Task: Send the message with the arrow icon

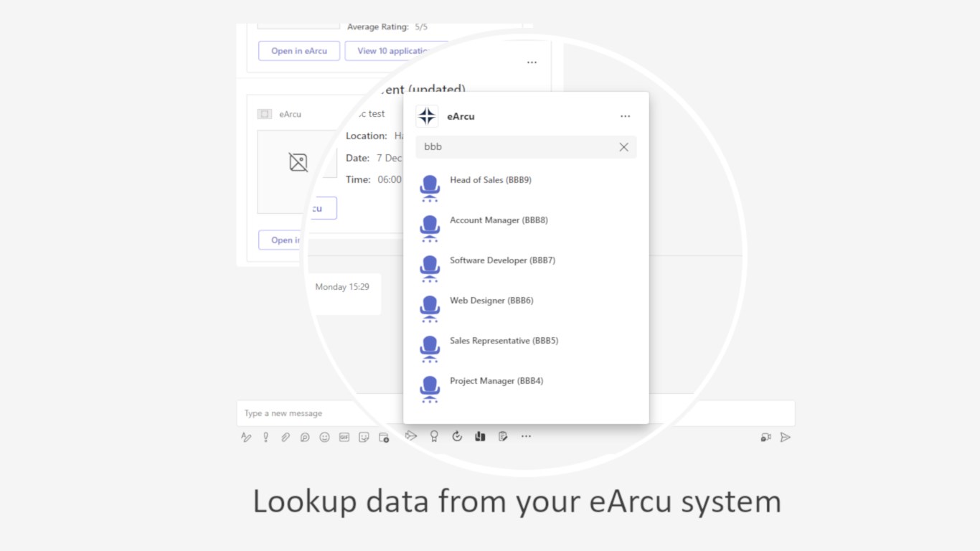Action: (786, 437)
